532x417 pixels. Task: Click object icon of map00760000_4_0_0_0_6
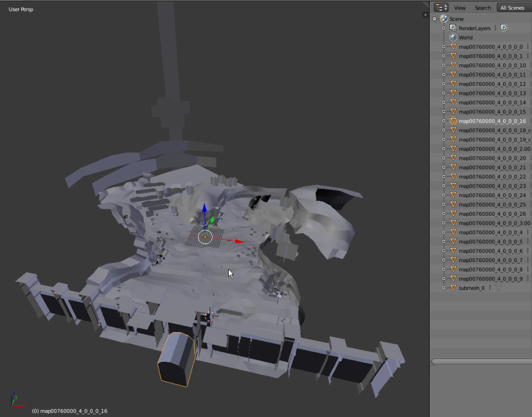click(453, 251)
